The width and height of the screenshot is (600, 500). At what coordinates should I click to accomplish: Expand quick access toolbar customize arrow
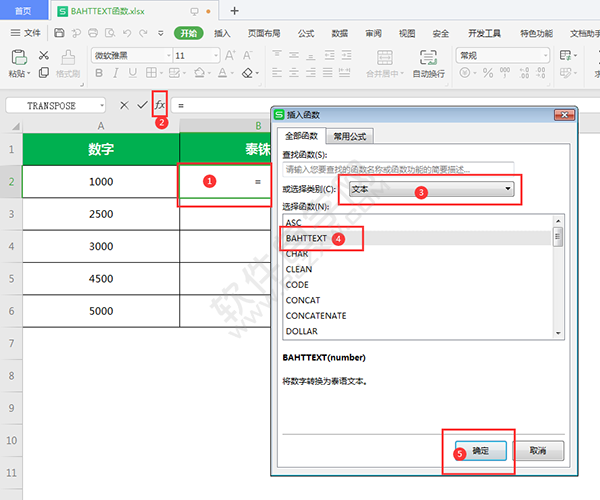(161, 33)
